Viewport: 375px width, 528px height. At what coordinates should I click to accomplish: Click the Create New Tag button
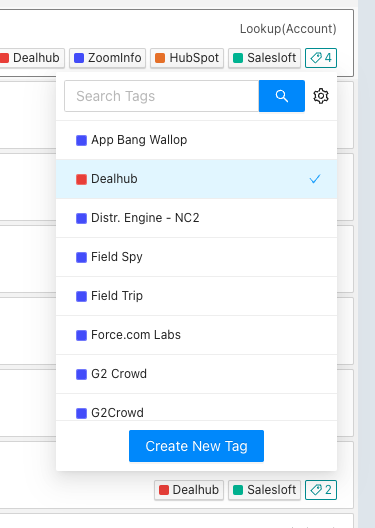point(196,446)
